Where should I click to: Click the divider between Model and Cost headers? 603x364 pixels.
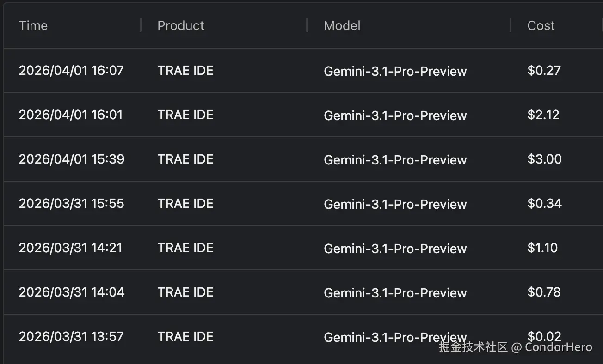click(x=511, y=25)
